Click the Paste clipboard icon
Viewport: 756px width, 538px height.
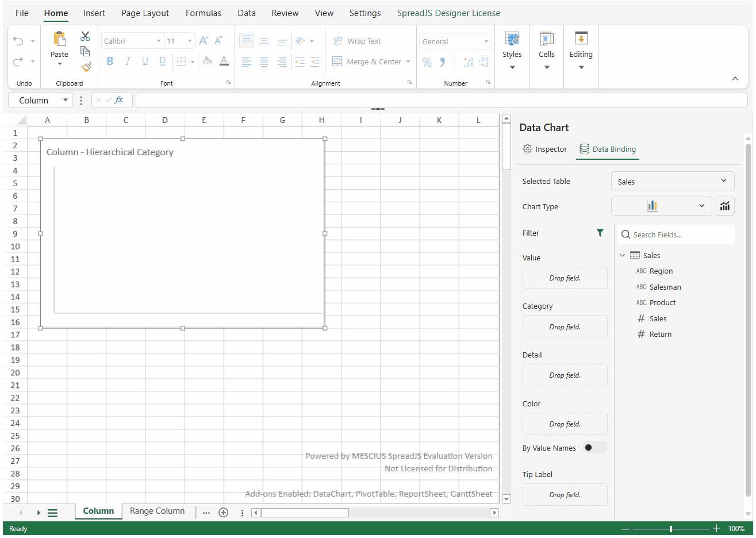coord(59,39)
